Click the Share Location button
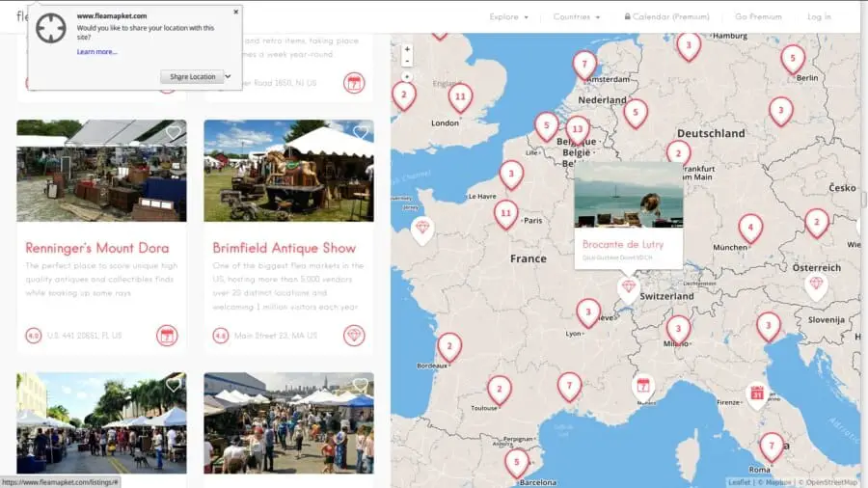Image resolution: width=868 pixels, height=488 pixels. pos(192,77)
